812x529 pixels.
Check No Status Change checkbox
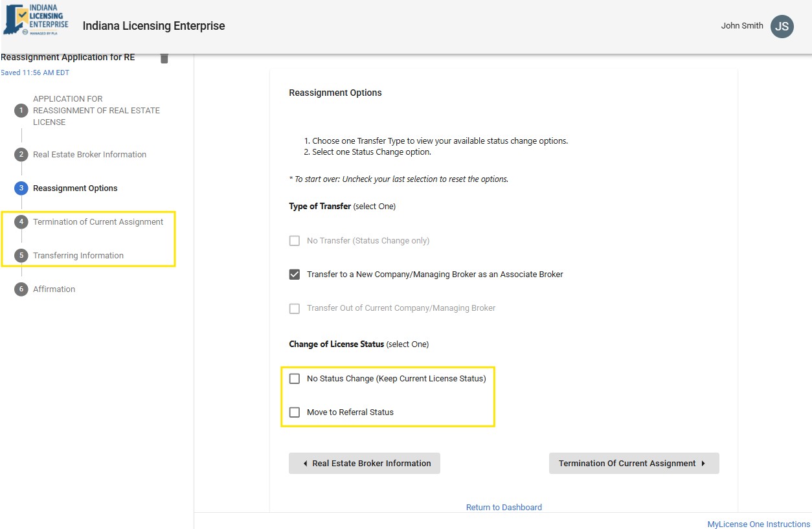click(295, 379)
